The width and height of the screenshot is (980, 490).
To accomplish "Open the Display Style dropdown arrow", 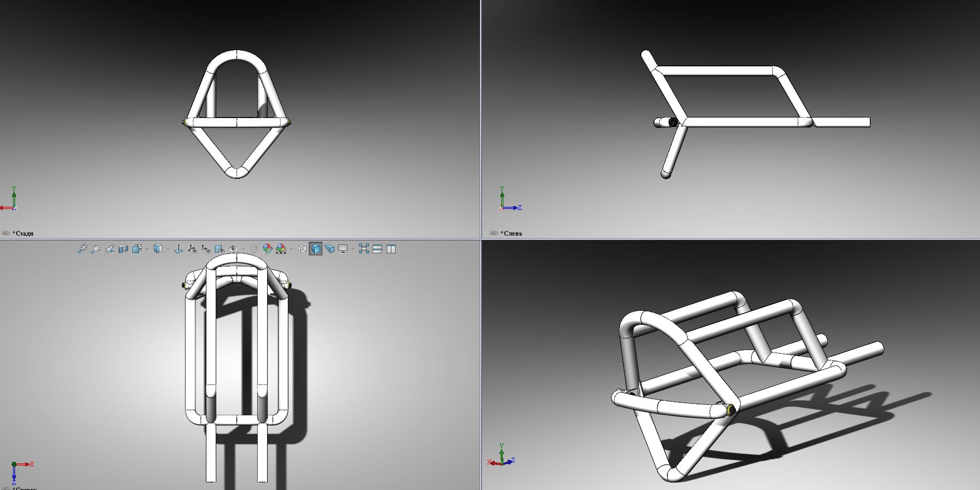I will pyautogui.click(x=168, y=249).
